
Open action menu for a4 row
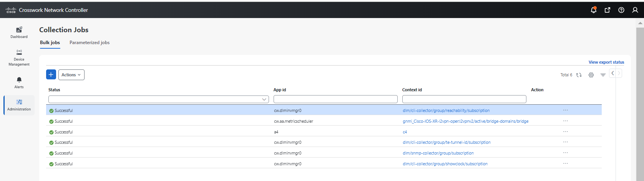coord(566,132)
